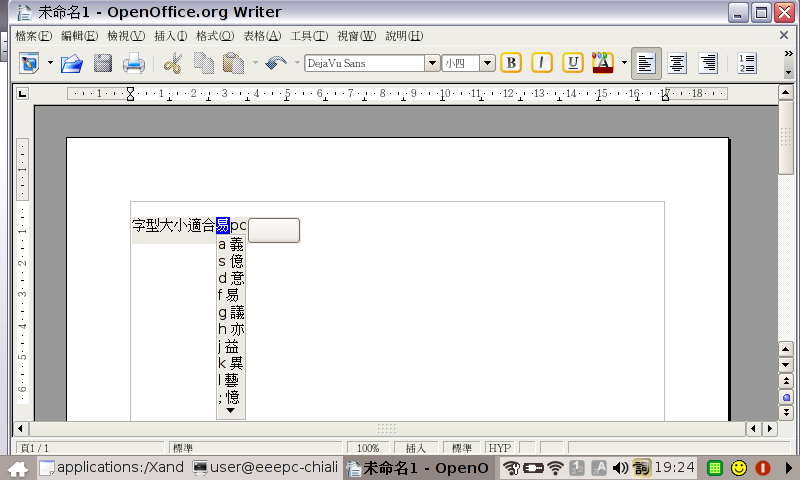Viewport: 800px width, 480px height.
Task: Toggle Bold formatting
Action: (511, 63)
